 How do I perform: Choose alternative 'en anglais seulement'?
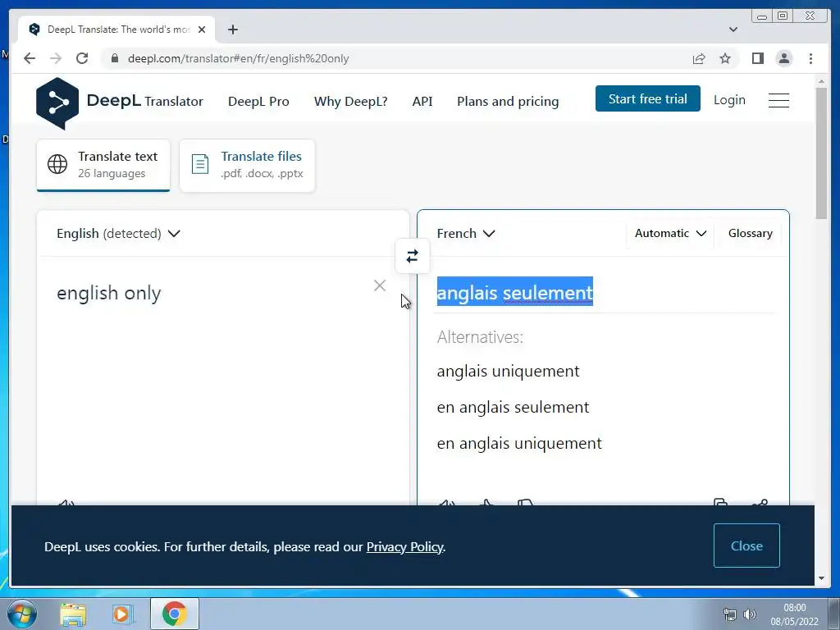pyautogui.click(x=513, y=407)
